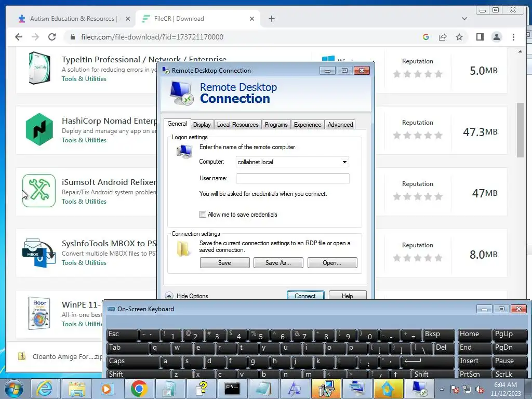532x399 pixels.
Task: Open Chrome side panel
Action: pos(480,37)
